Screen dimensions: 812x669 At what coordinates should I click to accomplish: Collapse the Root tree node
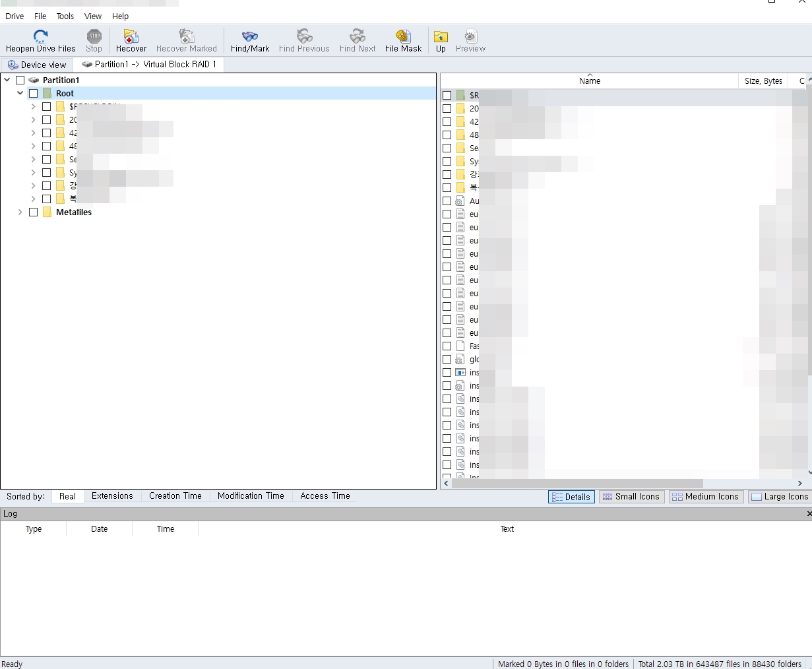point(20,93)
